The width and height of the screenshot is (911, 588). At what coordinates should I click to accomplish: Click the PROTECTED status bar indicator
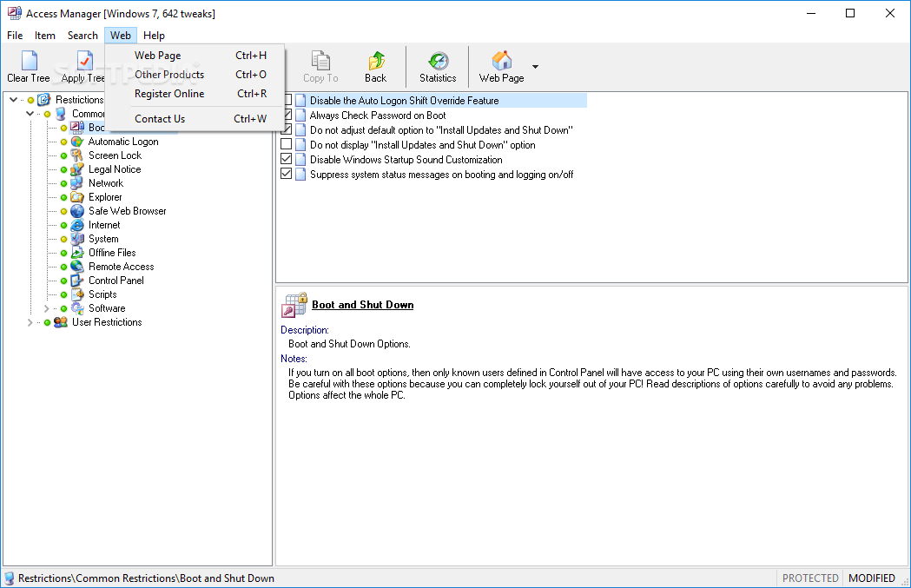(x=810, y=578)
